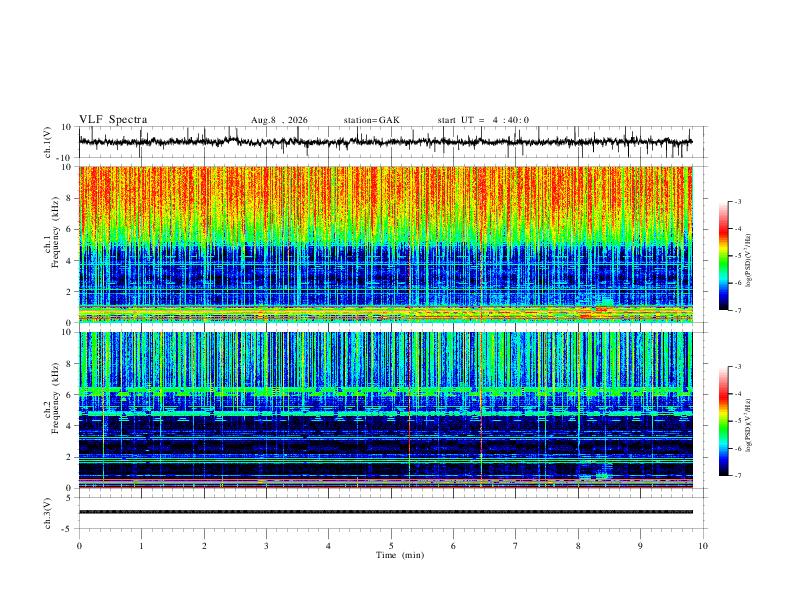Click the 0 minute tick on the time axis

coord(79,546)
